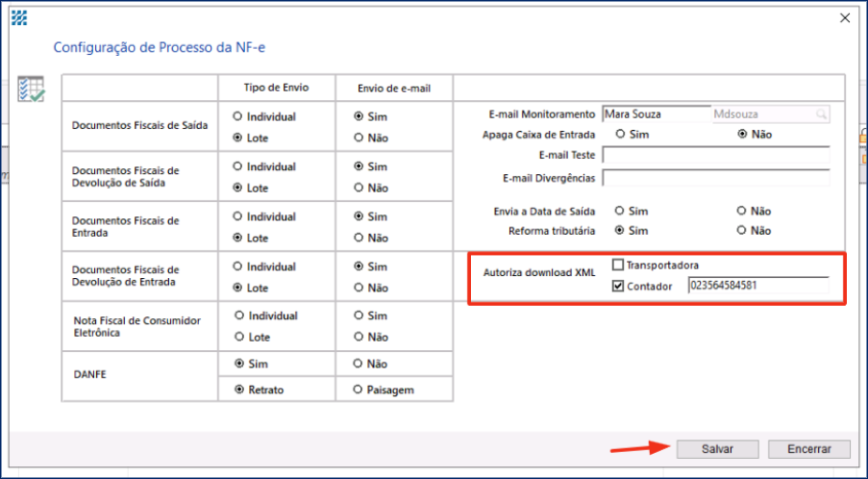Viewport: 868px width, 479px height.
Task: Check the Transportadora checkbox
Action: coord(617,265)
